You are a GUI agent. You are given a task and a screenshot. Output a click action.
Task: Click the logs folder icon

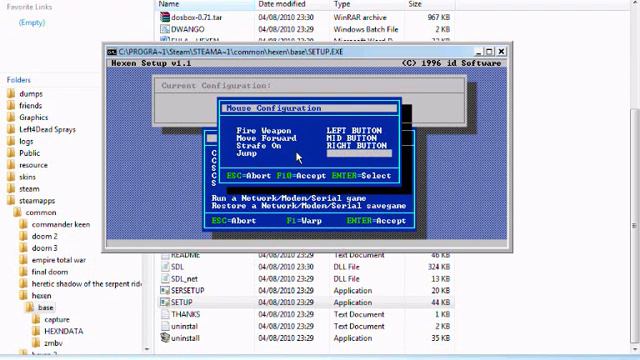(11, 141)
